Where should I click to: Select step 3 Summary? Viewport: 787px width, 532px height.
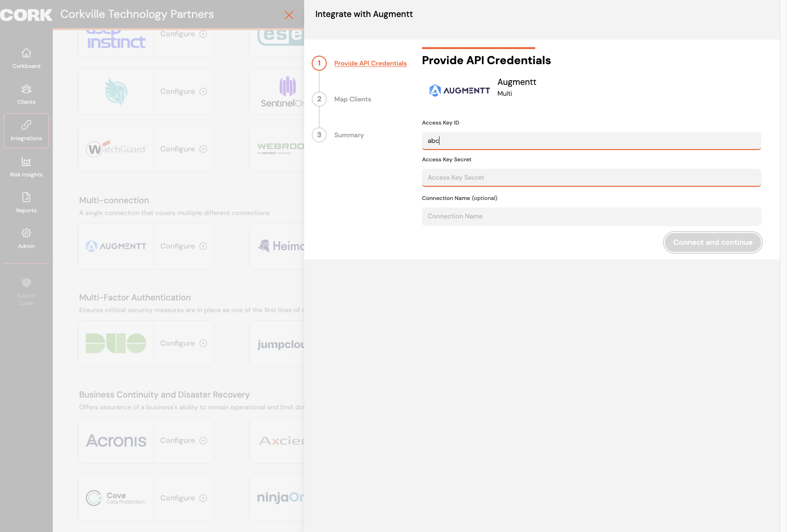[x=319, y=135]
